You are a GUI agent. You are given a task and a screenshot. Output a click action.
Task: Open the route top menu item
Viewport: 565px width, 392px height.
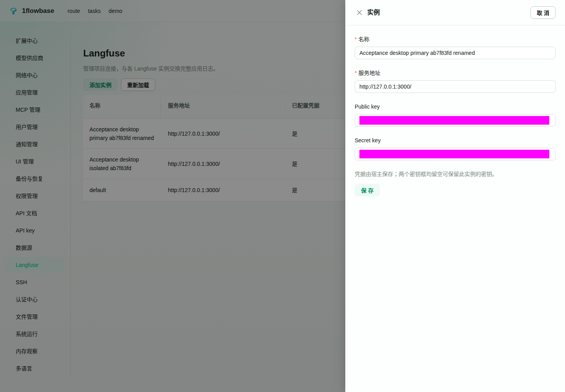pos(74,11)
